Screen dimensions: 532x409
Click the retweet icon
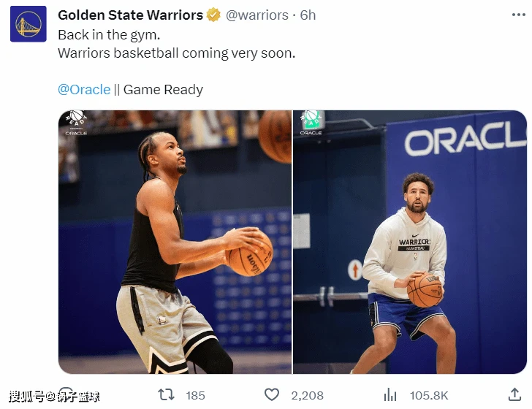pyautogui.click(x=167, y=394)
